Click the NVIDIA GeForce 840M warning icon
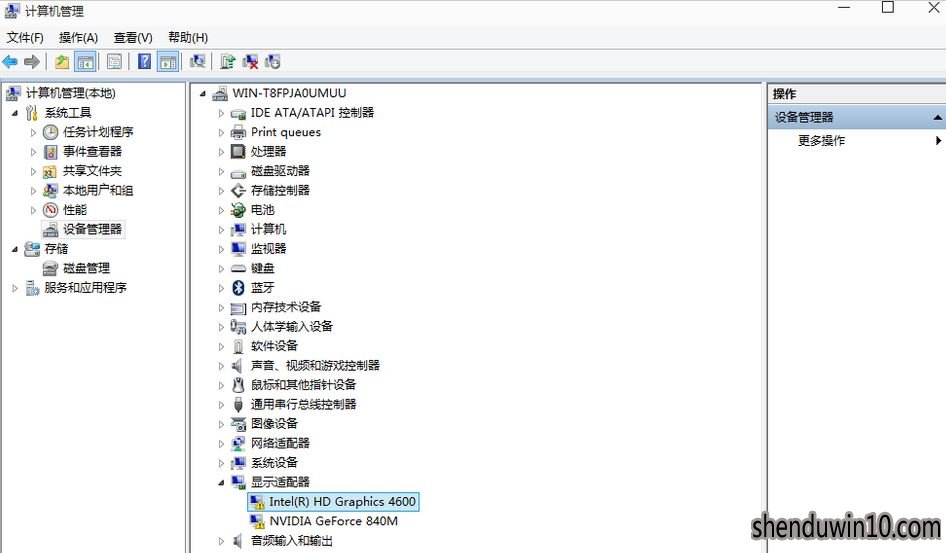The width and height of the screenshot is (946, 553). pyautogui.click(x=258, y=521)
